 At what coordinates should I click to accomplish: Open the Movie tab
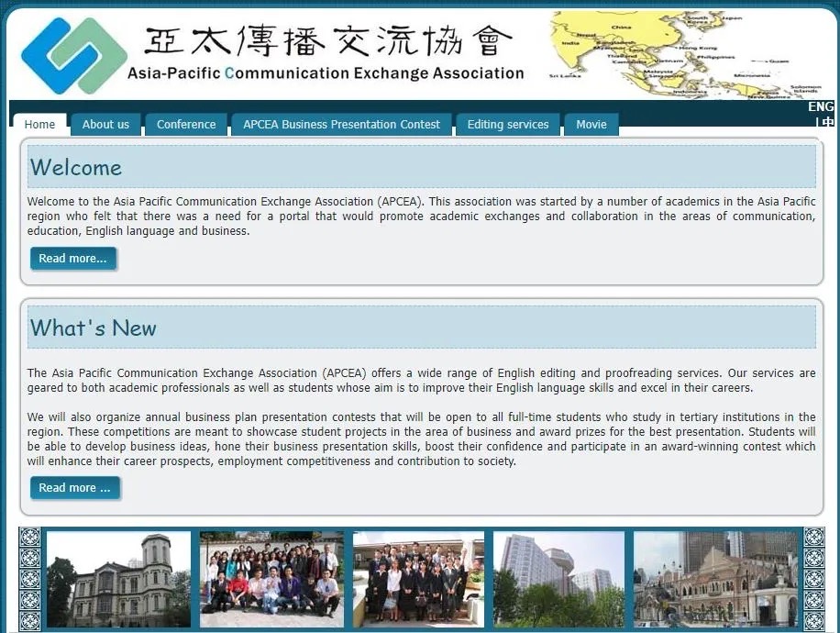click(591, 125)
